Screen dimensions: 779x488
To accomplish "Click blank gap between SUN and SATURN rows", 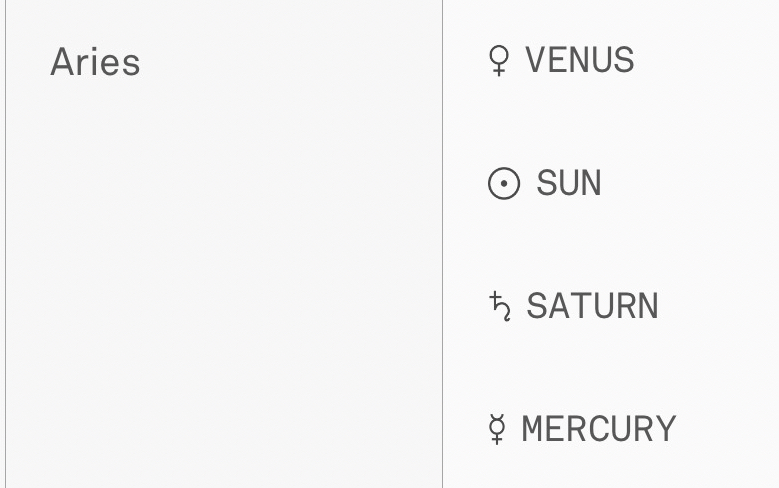I will click(600, 245).
